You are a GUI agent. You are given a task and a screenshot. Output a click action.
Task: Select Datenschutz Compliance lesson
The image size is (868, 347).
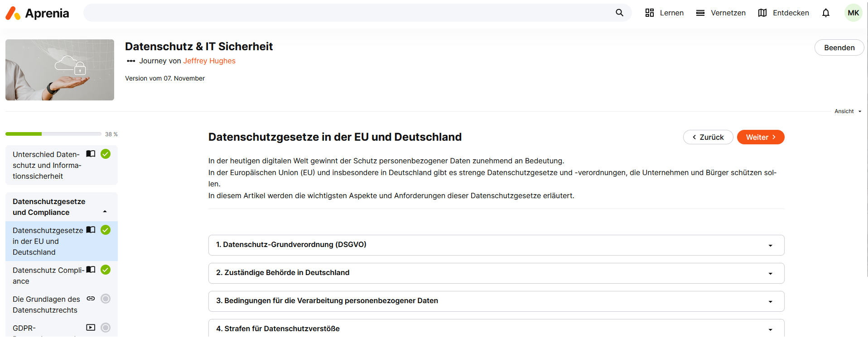pyautogui.click(x=62, y=276)
